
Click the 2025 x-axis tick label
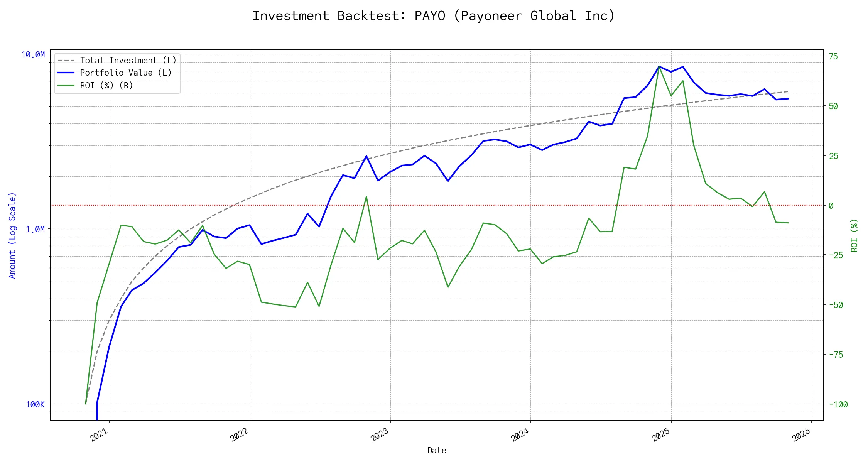coord(661,435)
